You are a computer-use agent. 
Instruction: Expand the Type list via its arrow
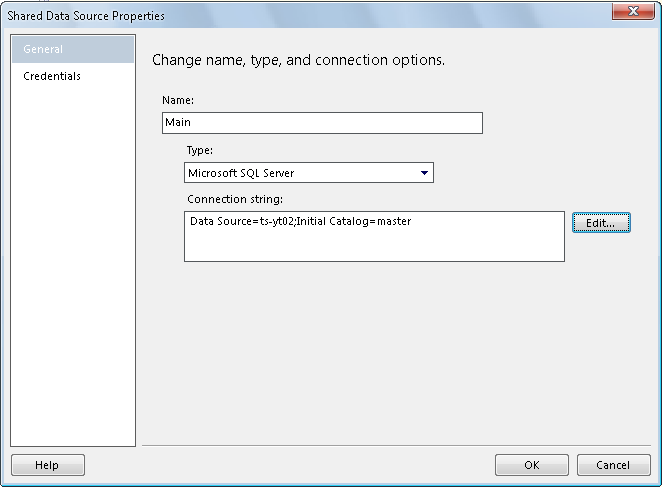point(424,173)
